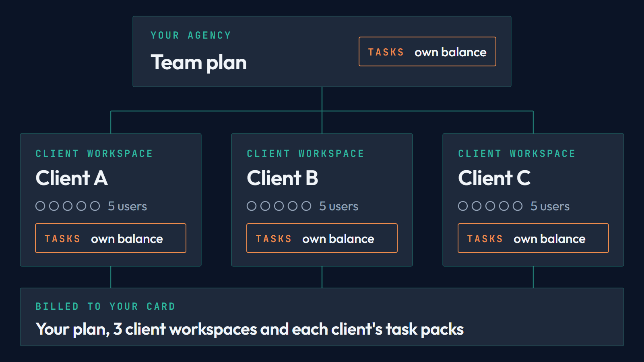The height and width of the screenshot is (362, 644).
Task: Click the first user circle under Client C
Action: 463,206
